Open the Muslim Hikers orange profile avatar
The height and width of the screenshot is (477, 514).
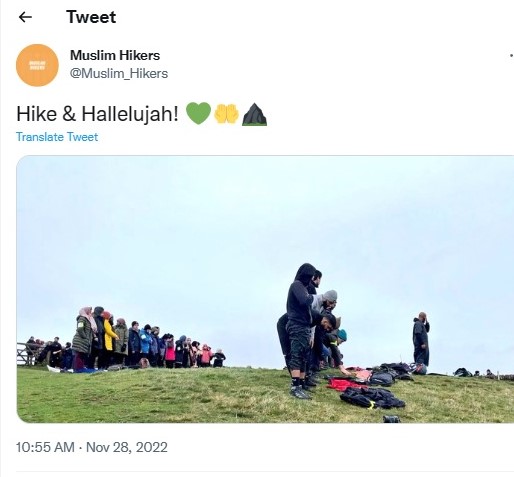tap(37, 65)
